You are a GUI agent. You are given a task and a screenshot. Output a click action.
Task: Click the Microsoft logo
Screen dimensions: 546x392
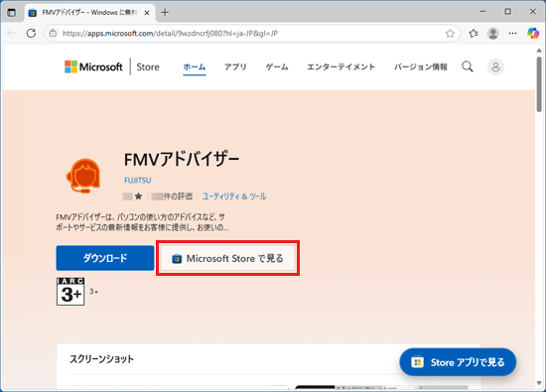(93, 66)
